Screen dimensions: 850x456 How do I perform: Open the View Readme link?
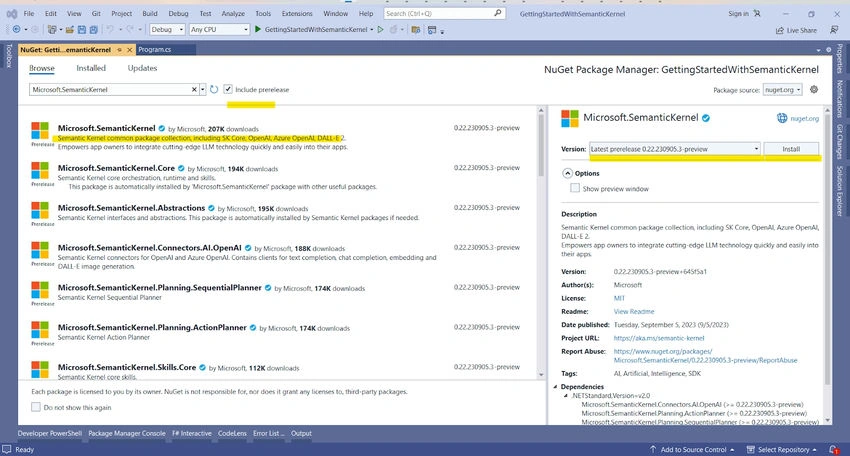tap(634, 311)
